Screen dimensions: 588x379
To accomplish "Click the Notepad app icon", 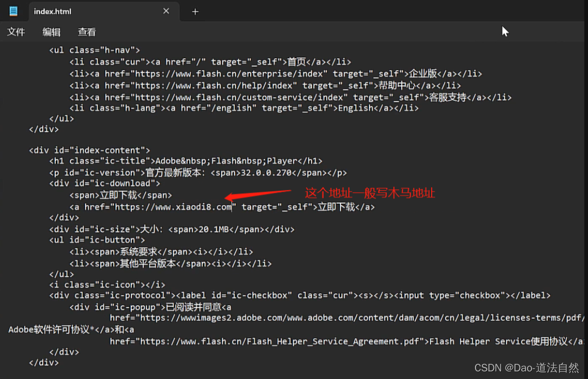I will 13,11.
